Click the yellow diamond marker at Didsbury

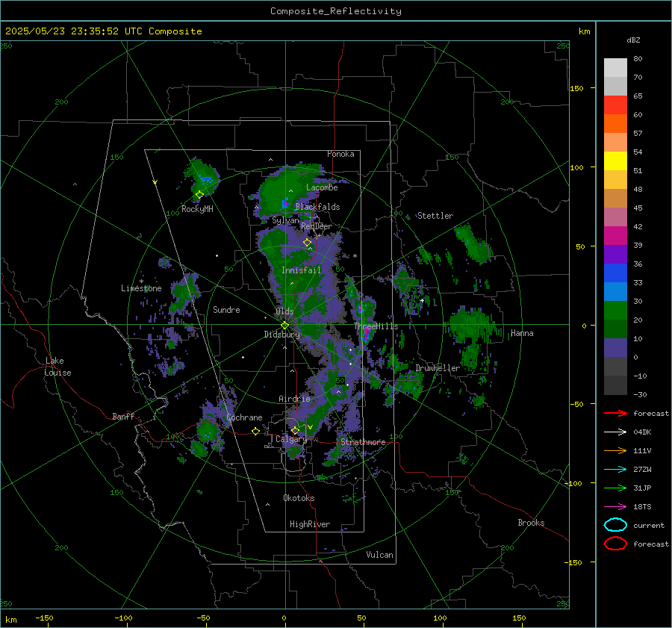[284, 326]
